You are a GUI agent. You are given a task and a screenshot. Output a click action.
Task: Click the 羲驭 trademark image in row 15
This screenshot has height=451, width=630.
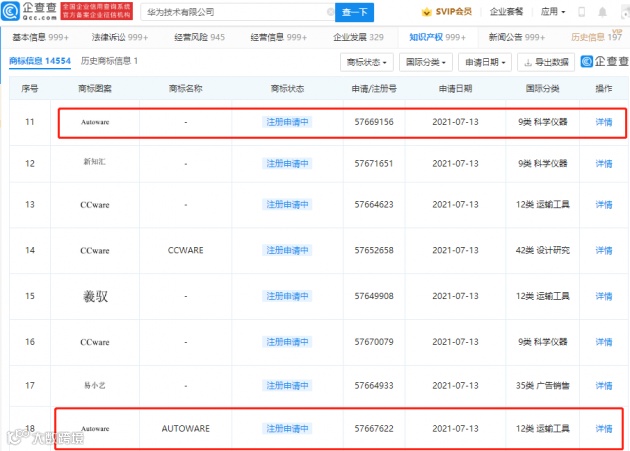[x=95, y=297]
